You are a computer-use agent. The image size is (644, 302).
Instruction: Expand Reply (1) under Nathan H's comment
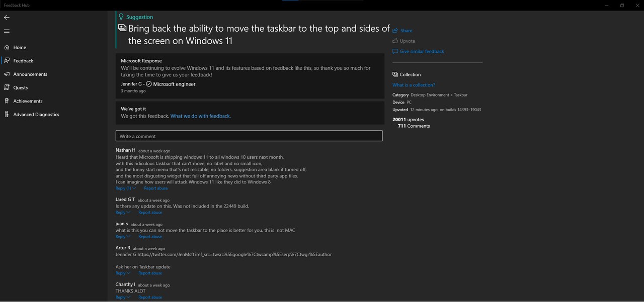125,188
